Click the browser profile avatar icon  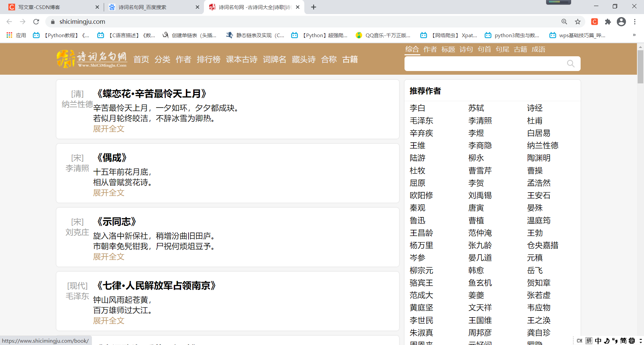click(622, 21)
